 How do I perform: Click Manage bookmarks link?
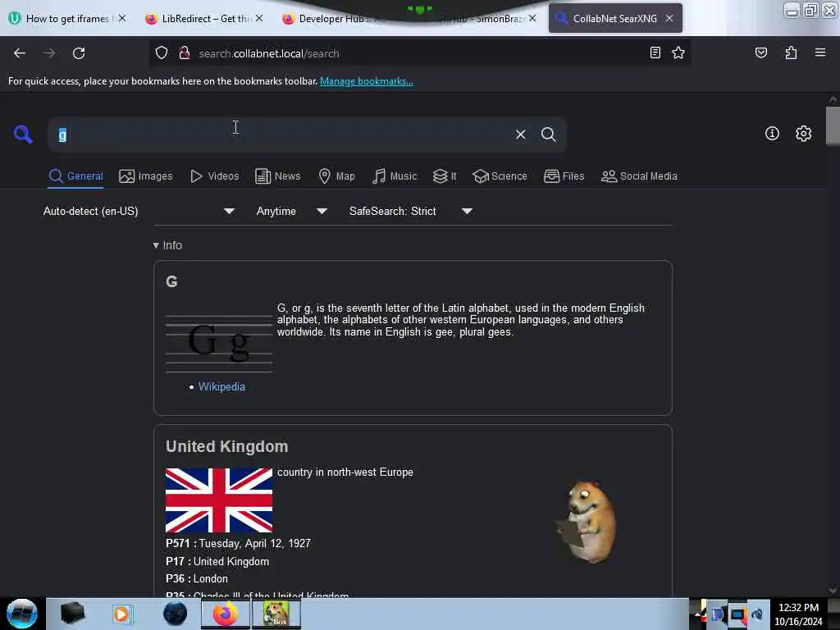pos(367,81)
